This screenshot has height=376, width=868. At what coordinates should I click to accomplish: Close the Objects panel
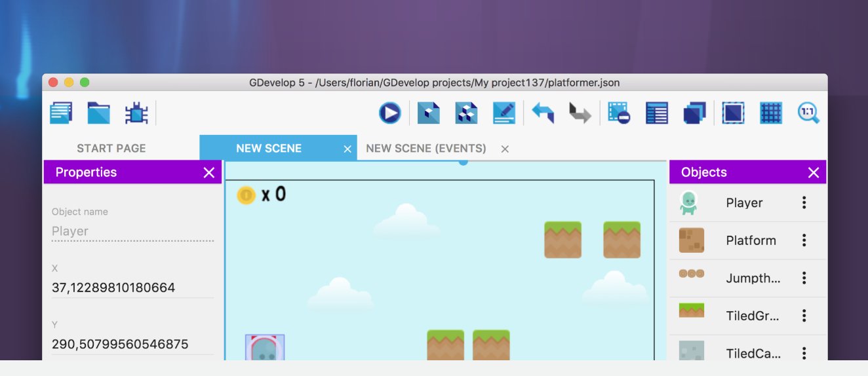(x=814, y=172)
